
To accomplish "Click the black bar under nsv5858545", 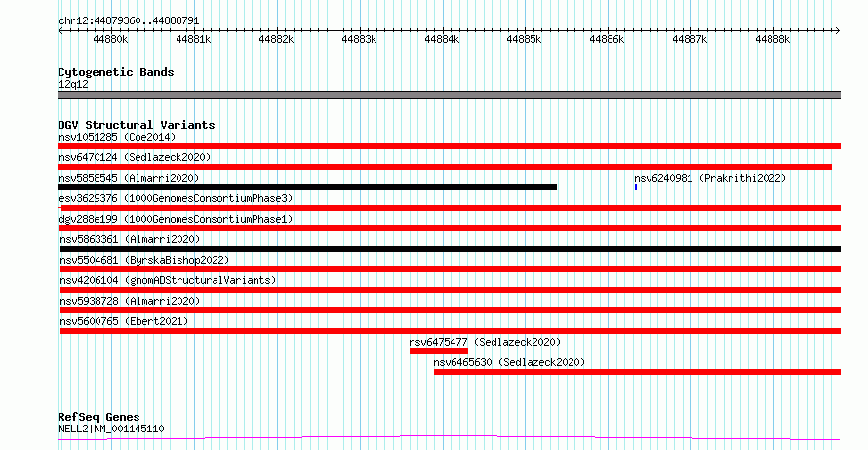I will coord(307,187).
